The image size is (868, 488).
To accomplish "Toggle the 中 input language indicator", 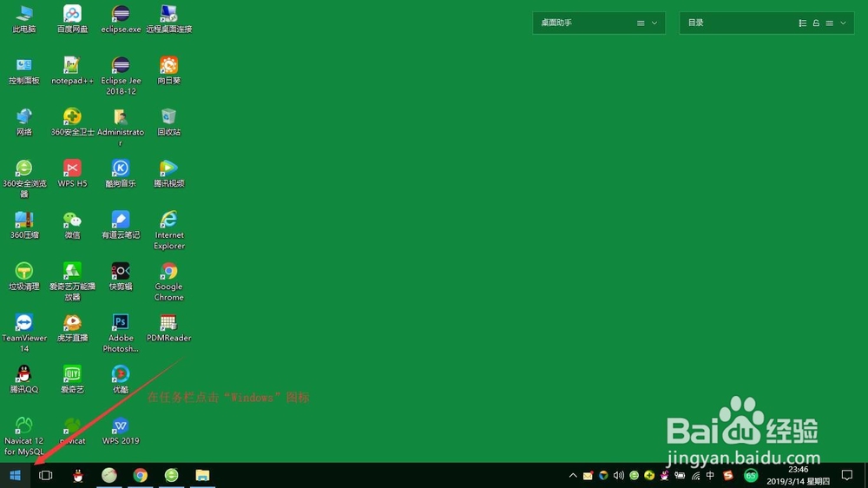I will click(711, 475).
